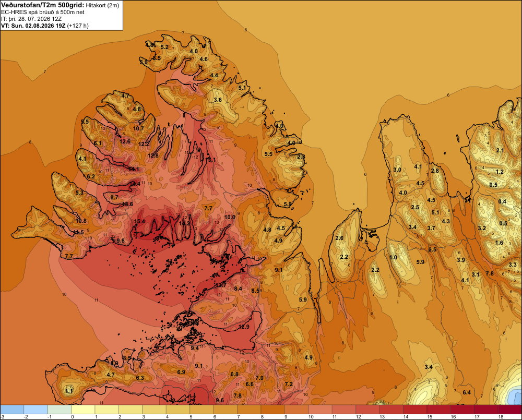Click the 1.6 temperature value on the map

pos(499,243)
